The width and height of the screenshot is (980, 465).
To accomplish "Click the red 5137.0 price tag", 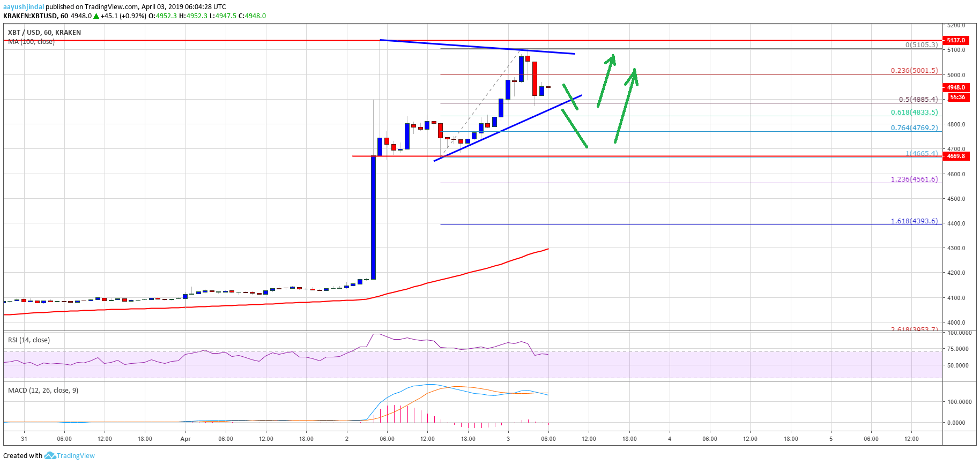I will 956,40.
